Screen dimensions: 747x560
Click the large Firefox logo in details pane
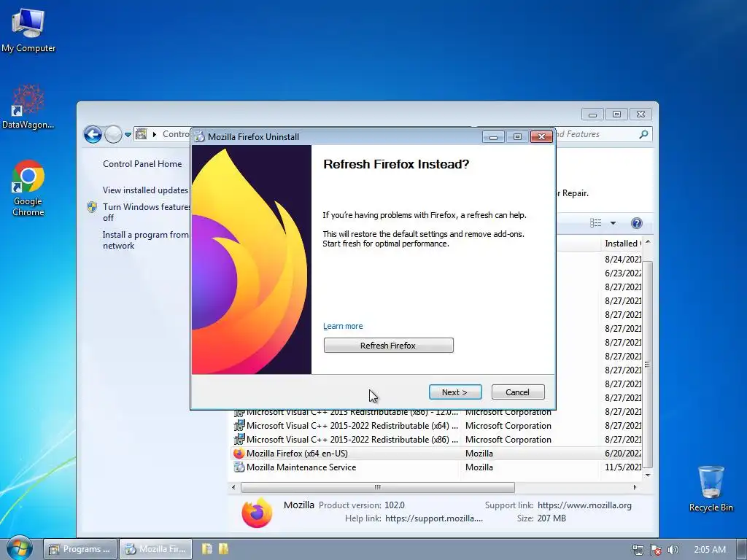[257, 513]
